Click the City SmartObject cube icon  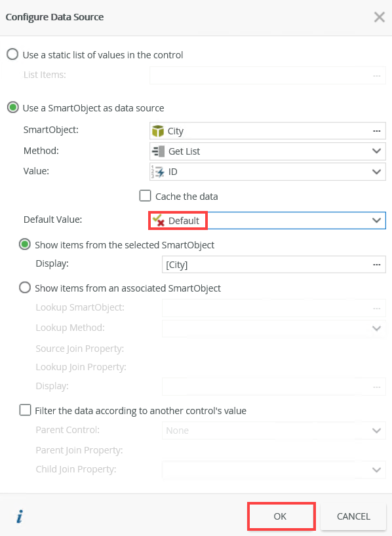tap(158, 131)
